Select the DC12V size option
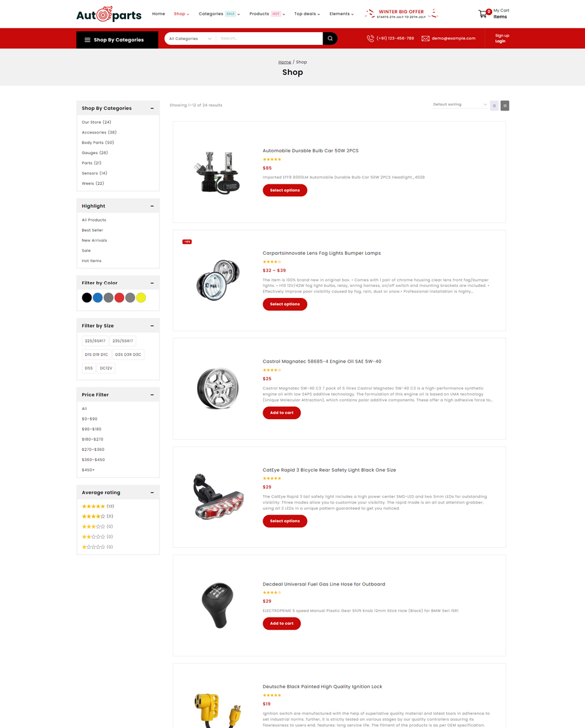The width and height of the screenshot is (585, 728). (106, 368)
